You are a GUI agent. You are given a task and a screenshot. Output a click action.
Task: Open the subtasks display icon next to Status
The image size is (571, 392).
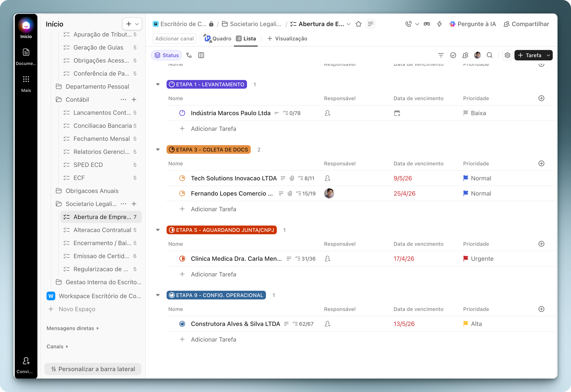(x=189, y=55)
